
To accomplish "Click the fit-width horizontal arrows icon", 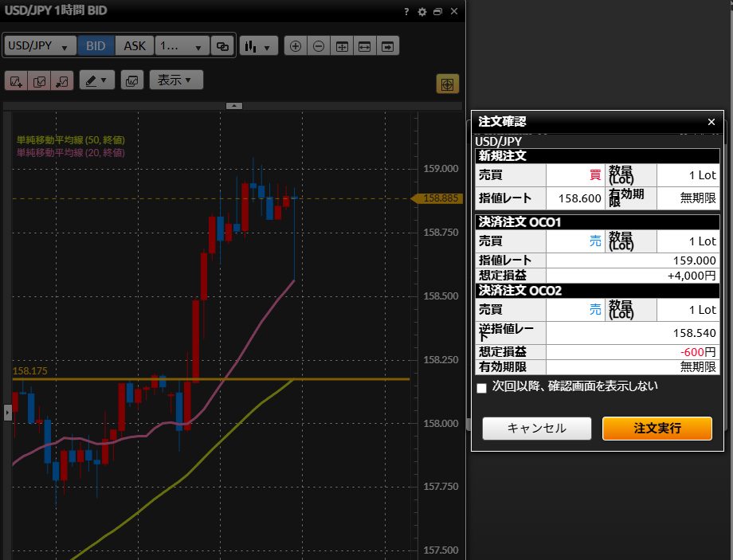I will point(364,46).
